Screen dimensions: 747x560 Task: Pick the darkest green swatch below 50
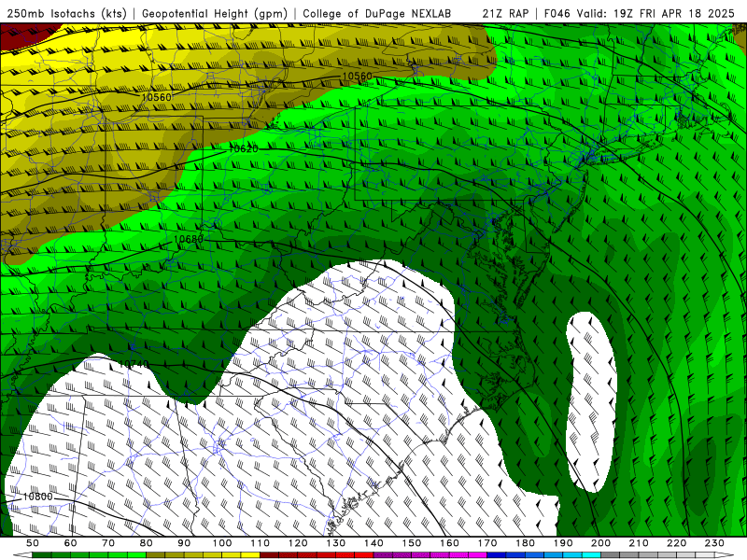[42, 555]
